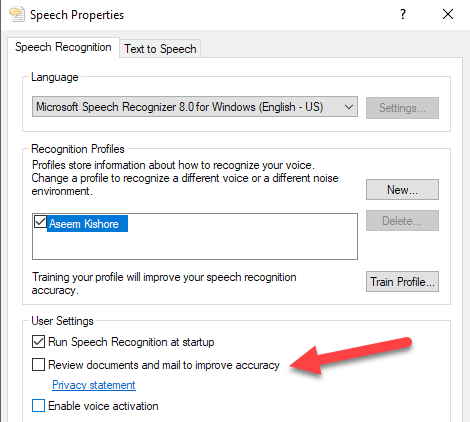The image size is (470, 422).
Task: Click Run Speech Recognition at startup label
Action: click(x=131, y=342)
